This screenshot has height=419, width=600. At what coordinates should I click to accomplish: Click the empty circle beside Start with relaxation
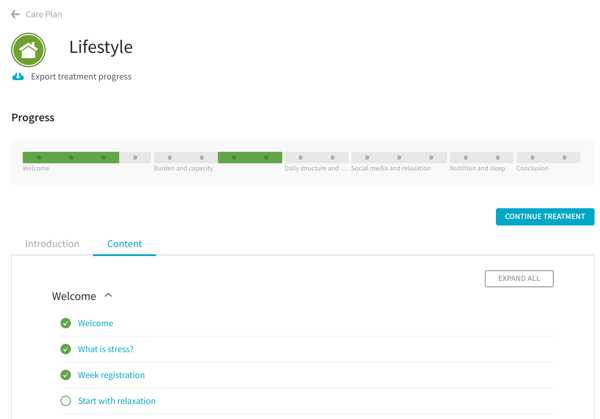(x=66, y=401)
